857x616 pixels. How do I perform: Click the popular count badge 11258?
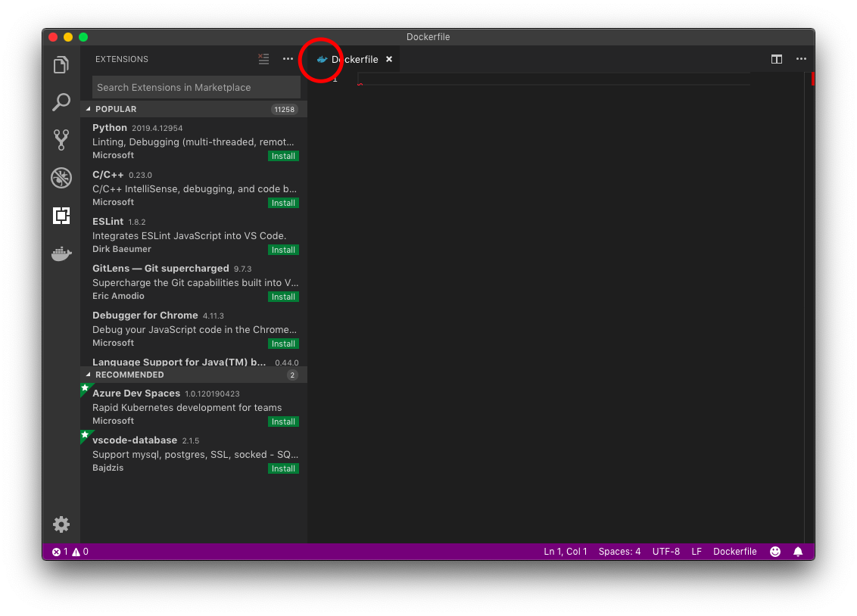point(284,109)
